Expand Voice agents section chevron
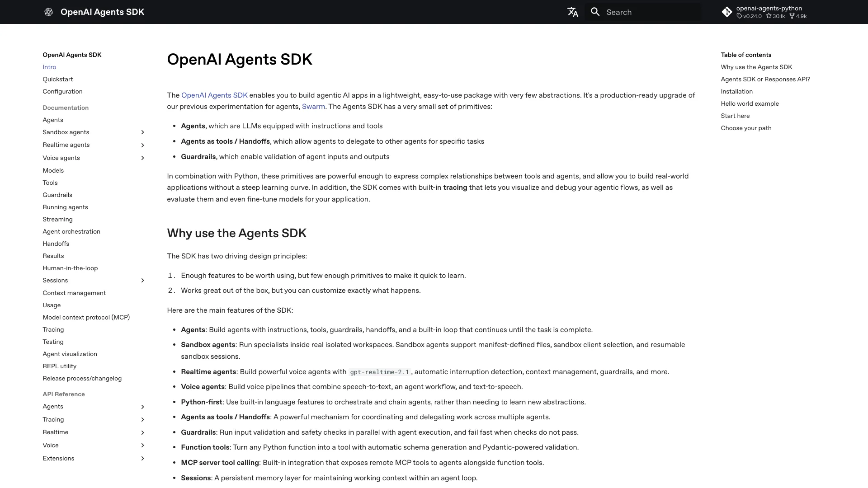 pyautogui.click(x=142, y=158)
